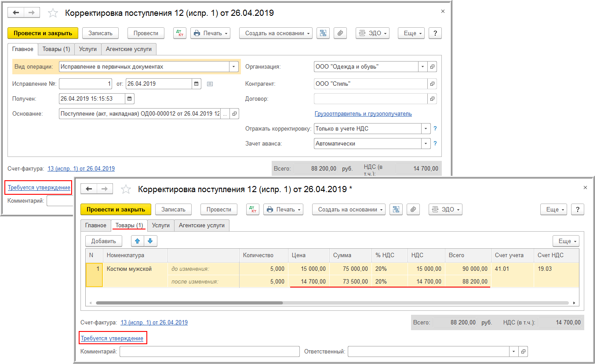Open document structure icon in front window
Viewport: 597px width, 364px height.
click(x=396, y=209)
